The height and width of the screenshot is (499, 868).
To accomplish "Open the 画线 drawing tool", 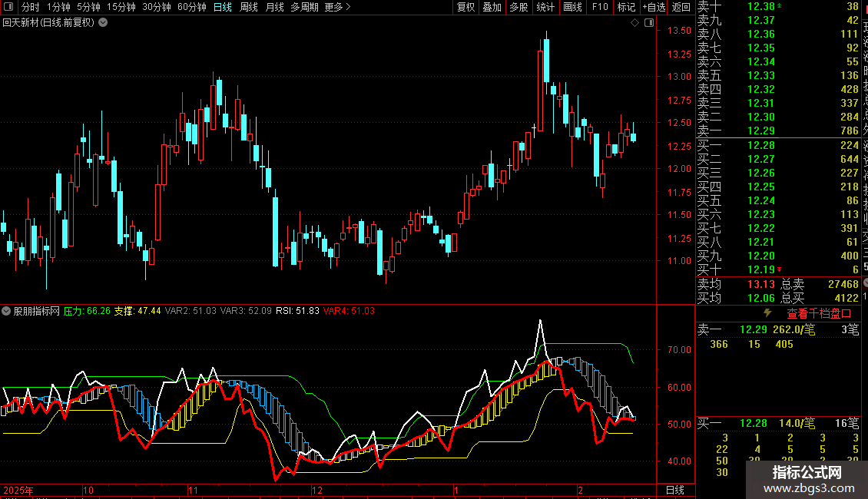I will (572, 7).
